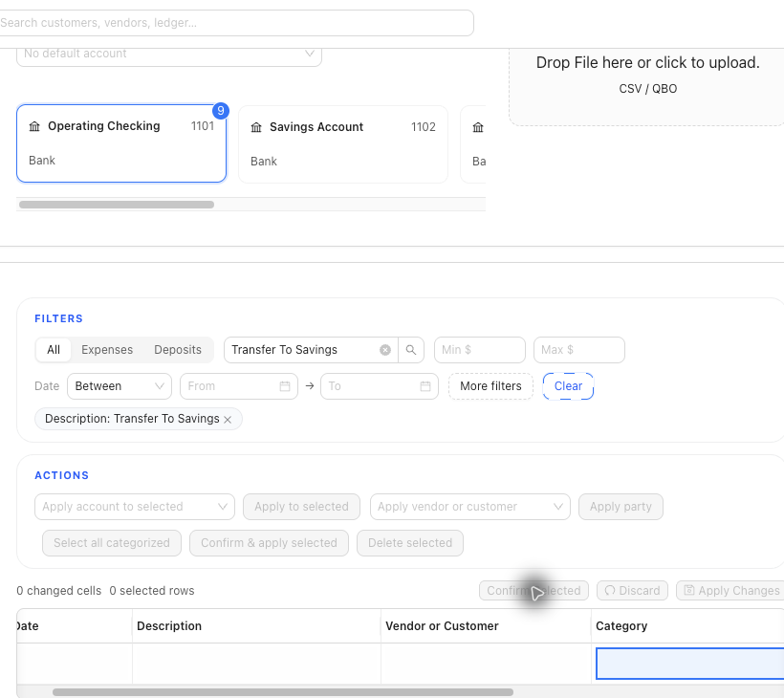Expand Apply vendor or customer dropdown

click(x=470, y=507)
